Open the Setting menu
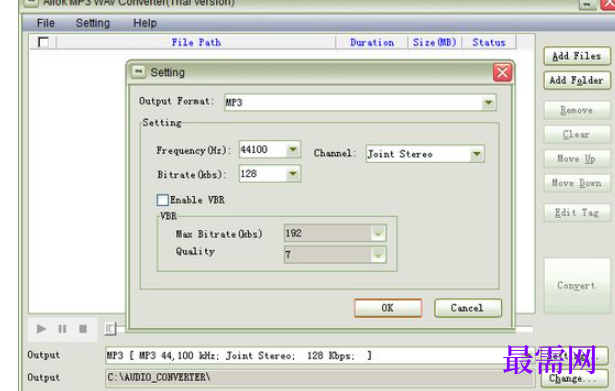This screenshot has height=391, width=615. (x=93, y=23)
